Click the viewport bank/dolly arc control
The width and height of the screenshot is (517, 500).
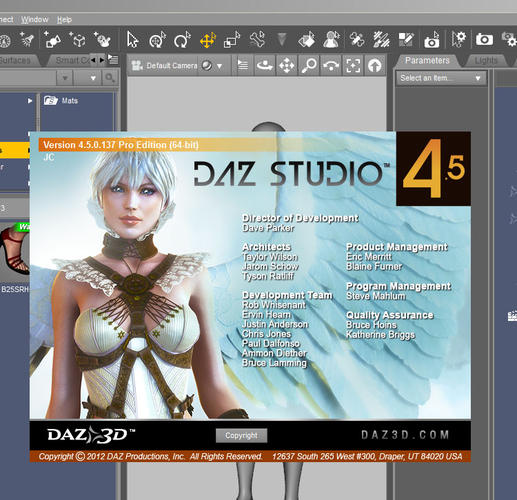point(331,65)
